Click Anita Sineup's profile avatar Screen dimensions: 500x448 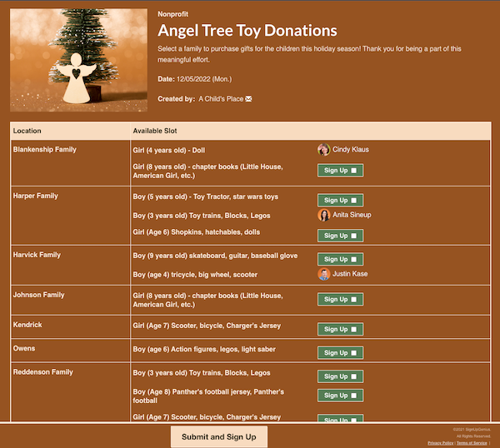pos(323,215)
